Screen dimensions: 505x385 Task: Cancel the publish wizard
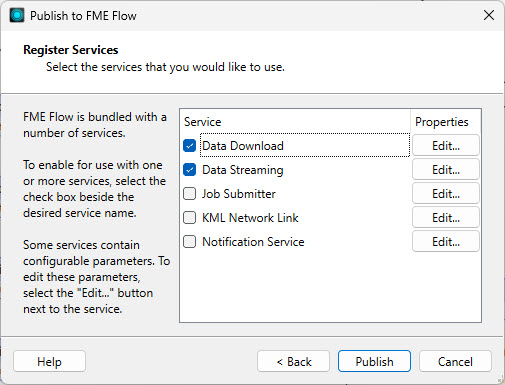pos(455,361)
